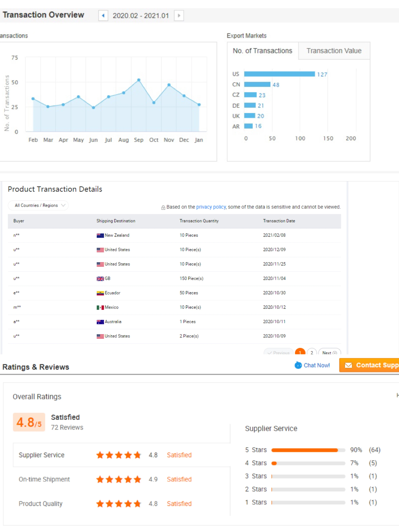Click the US bar in Export Markets
This screenshot has width=399, height=532.
[x=279, y=74]
